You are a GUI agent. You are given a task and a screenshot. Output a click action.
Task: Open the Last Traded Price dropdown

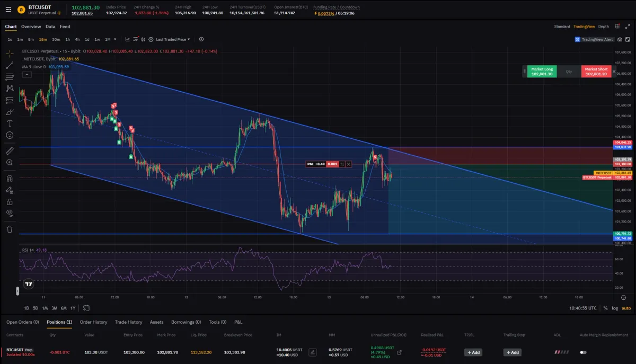(x=172, y=39)
